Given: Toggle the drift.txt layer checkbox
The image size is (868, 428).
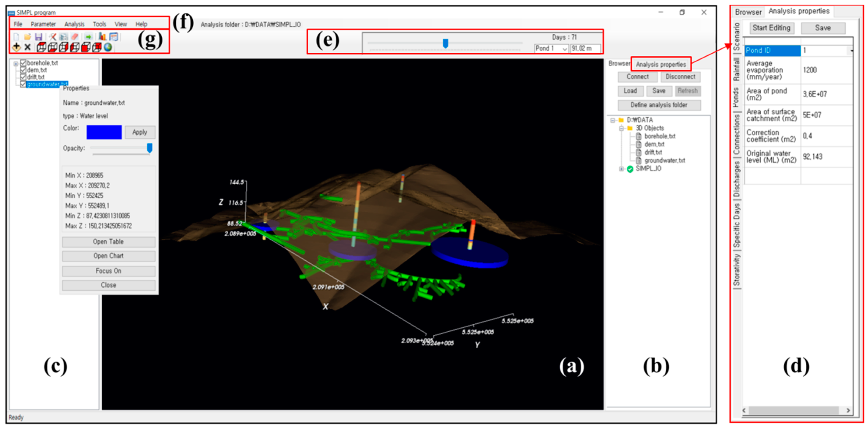Looking at the screenshot, I should (x=23, y=77).
